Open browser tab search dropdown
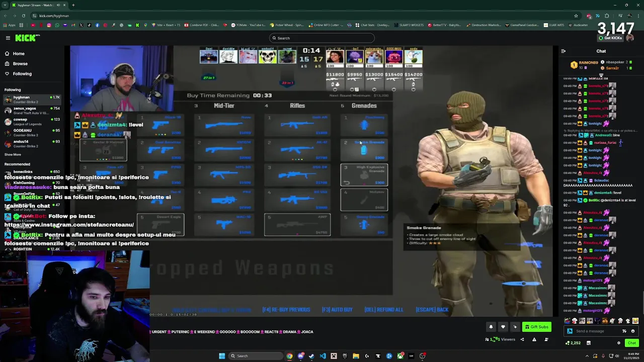Screen dimensions: 644x362 point(5,5)
